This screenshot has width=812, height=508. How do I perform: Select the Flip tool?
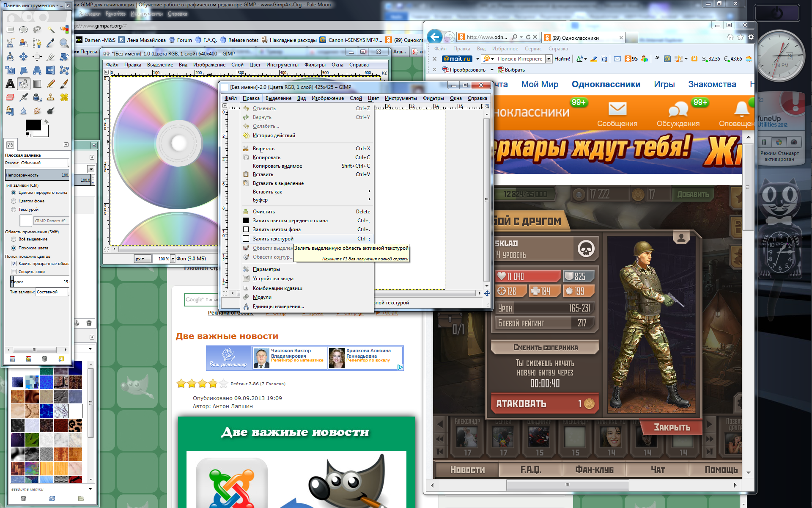coord(51,70)
